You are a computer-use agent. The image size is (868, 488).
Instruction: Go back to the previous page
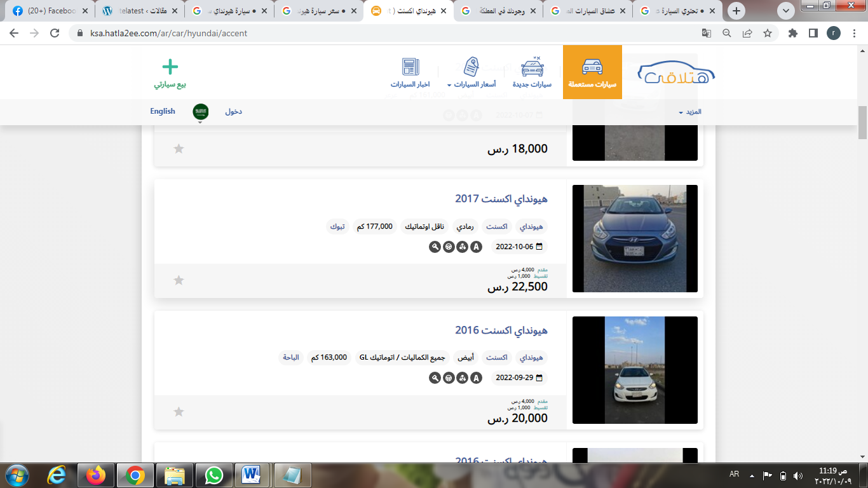coord(15,33)
